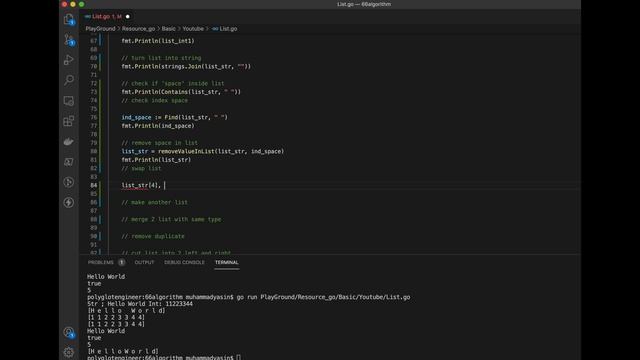Screen dimensions: 640x360
Task: Click line number 84 in gutter
Action: click(x=93, y=185)
